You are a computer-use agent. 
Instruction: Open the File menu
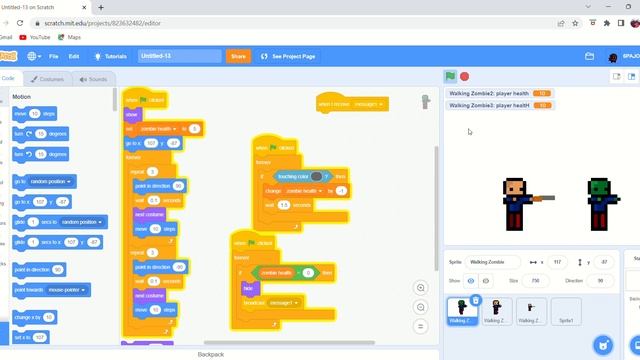coord(53,56)
